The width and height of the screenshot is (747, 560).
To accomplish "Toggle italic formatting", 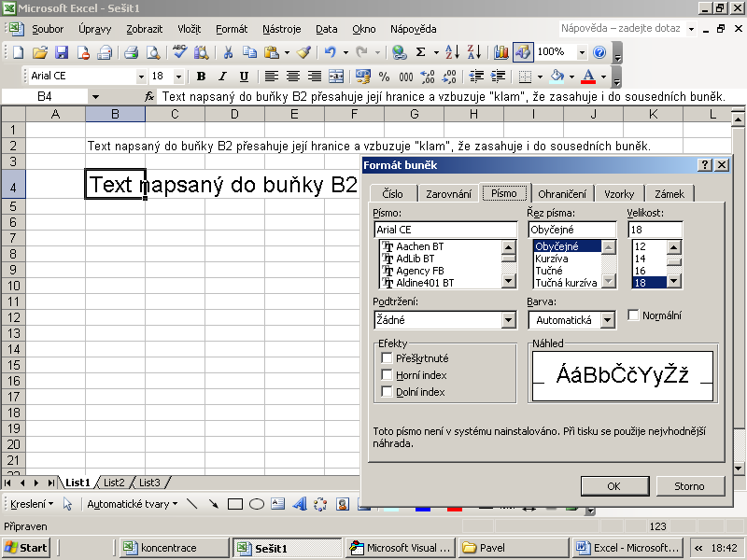I will click(x=222, y=77).
